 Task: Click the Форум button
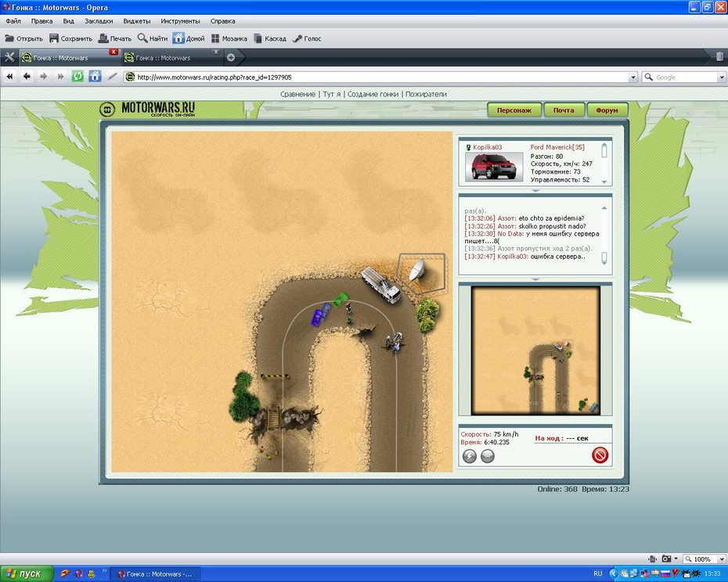[607, 110]
